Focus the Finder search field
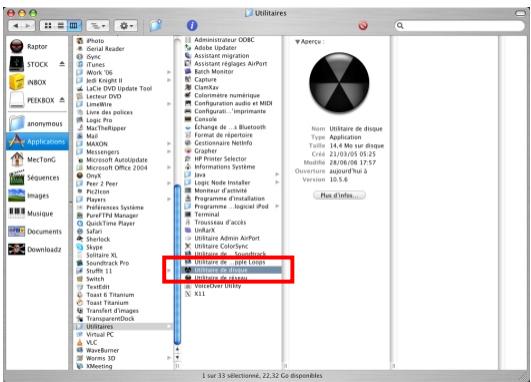This screenshot has height=382, width=531. tap(460, 26)
